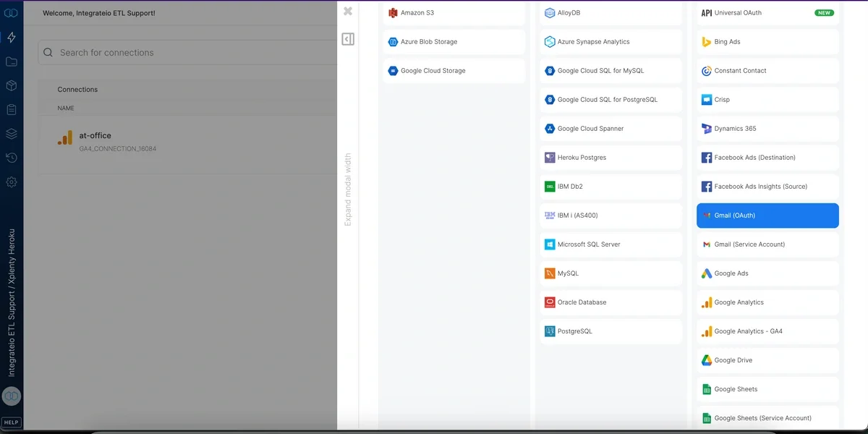The image size is (868, 434).
Task: Open the folder icon in left sidebar
Action: point(12,61)
